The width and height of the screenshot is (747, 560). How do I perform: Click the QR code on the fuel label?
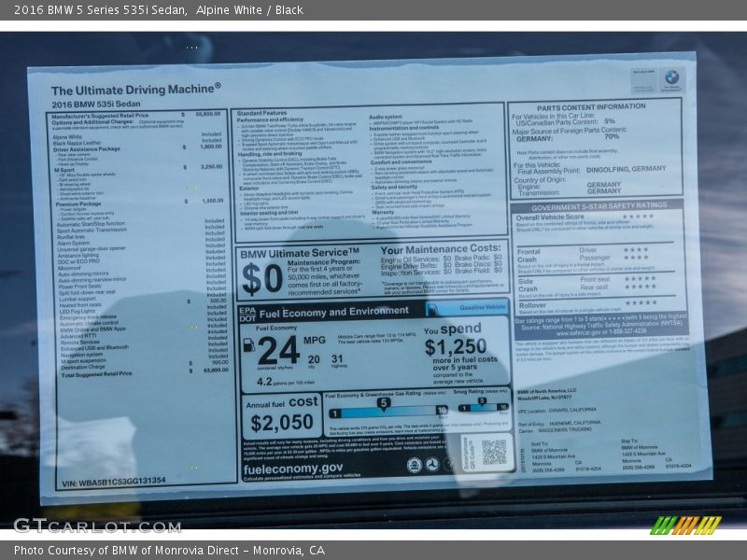coord(494,452)
